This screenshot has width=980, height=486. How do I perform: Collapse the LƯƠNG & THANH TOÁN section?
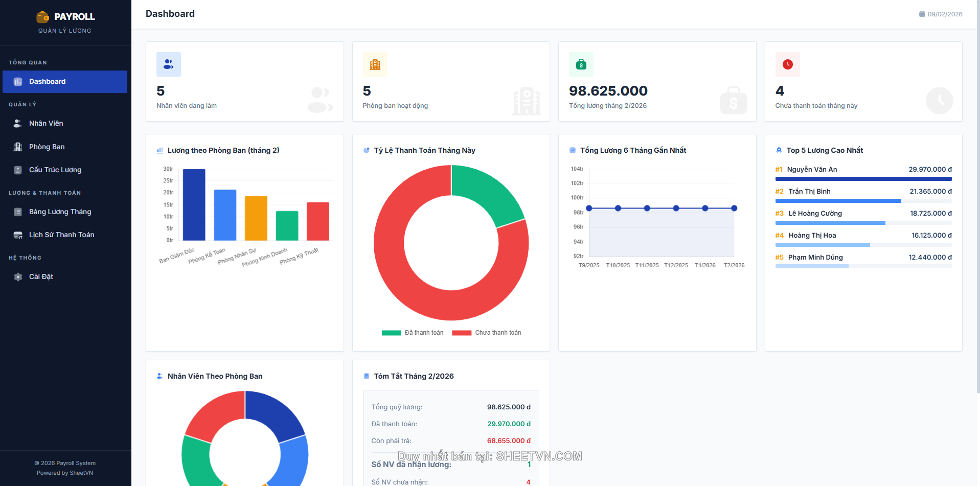44,193
